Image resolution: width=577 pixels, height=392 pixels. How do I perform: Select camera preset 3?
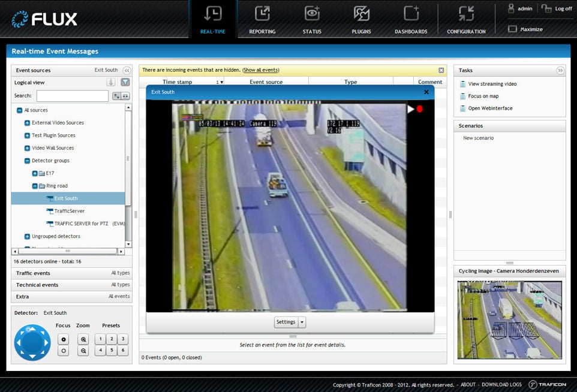pyautogui.click(x=122, y=339)
